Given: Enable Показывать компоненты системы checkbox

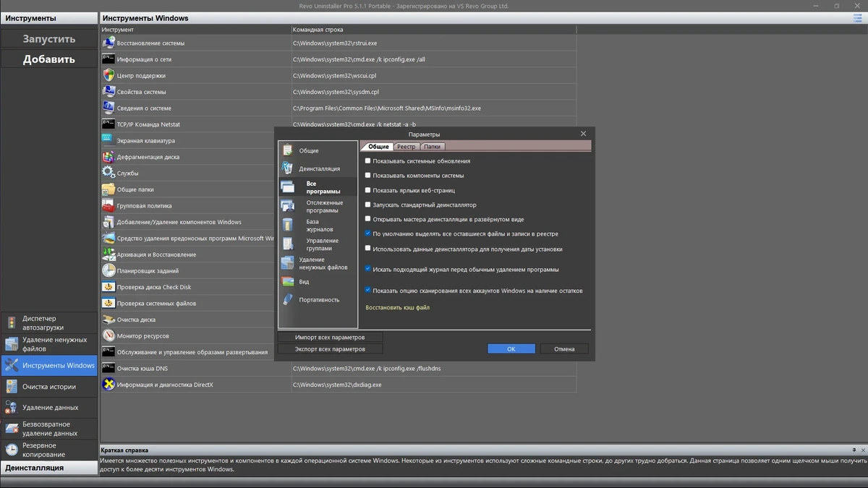Looking at the screenshot, I should 368,175.
